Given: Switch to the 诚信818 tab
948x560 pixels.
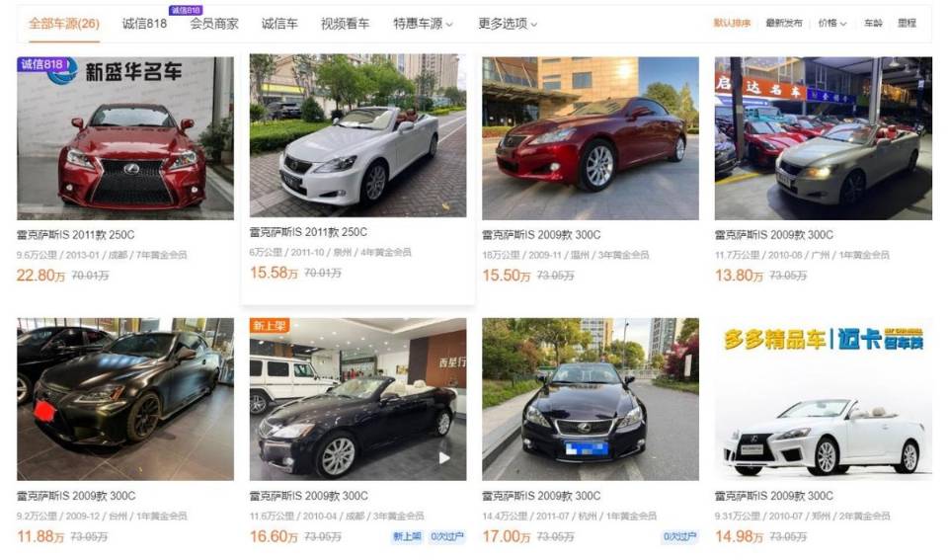Looking at the screenshot, I should (144, 24).
